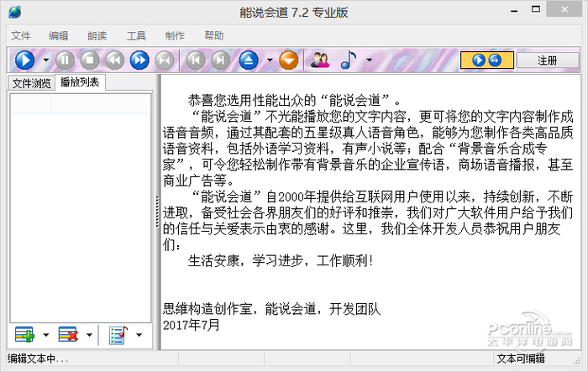Click the Previous track button
588x372 pixels.
click(x=196, y=60)
